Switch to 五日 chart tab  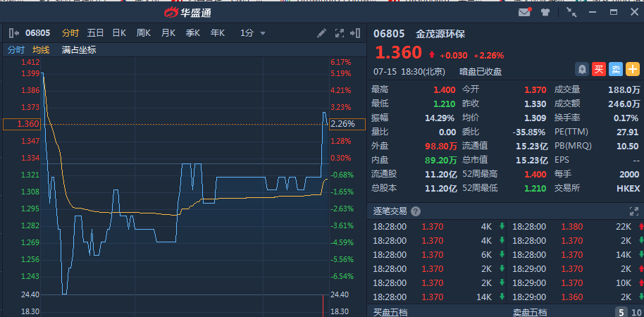click(95, 33)
